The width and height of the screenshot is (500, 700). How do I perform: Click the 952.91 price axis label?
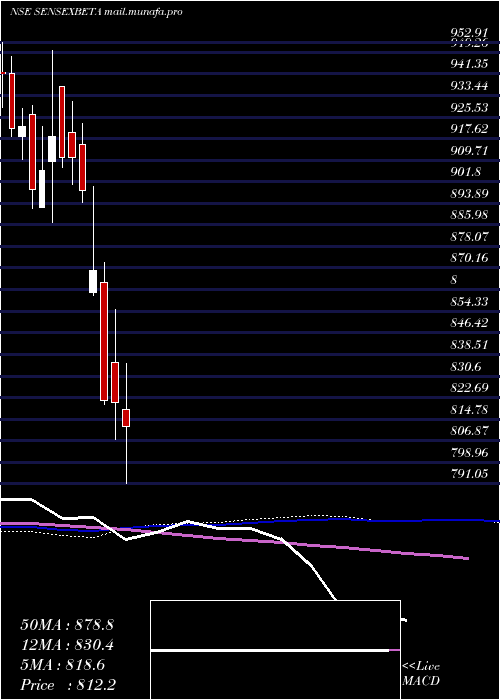[469, 33]
